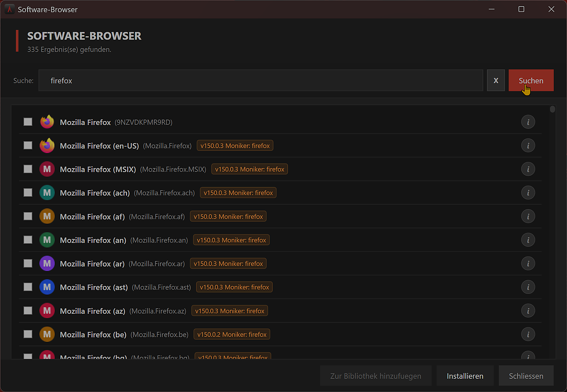
Task: Tick Mozilla Firefox (af) checkbox
Action: pyautogui.click(x=28, y=216)
